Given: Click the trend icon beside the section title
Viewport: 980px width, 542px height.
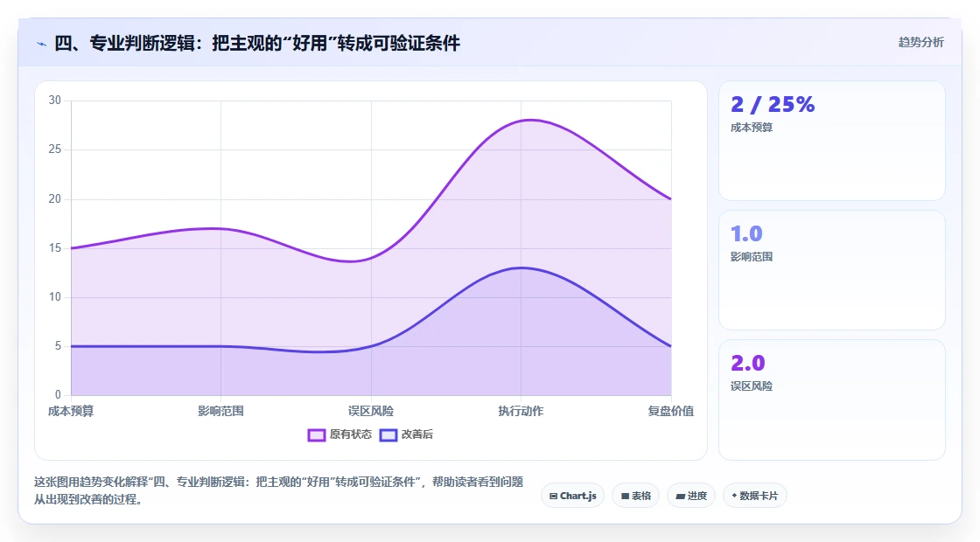Looking at the screenshot, I should [41, 44].
